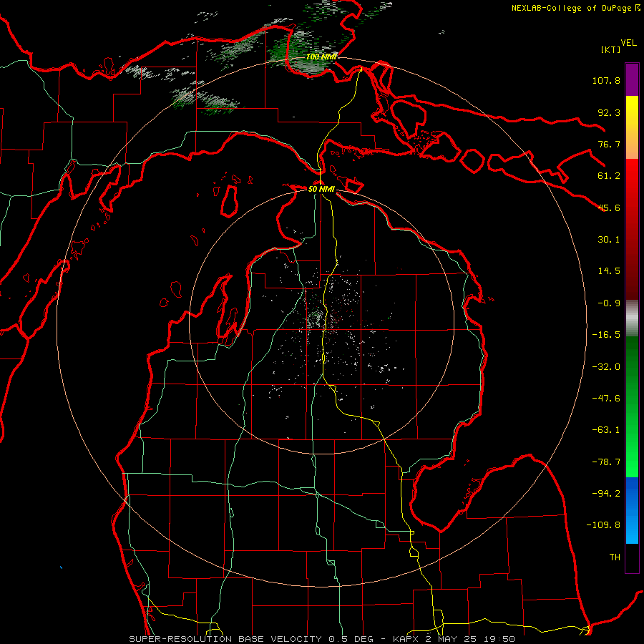Image resolution: width=644 pixels, height=644 pixels.
Task: Click the -63.1 velocity scale value
Action: coord(606,430)
